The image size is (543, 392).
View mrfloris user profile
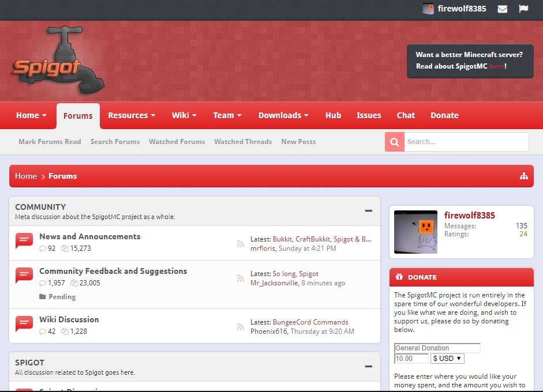pyautogui.click(x=263, y=248)
